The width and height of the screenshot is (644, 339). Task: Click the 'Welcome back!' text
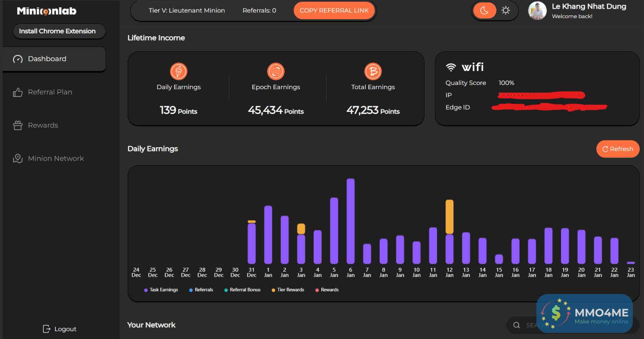pos(572,17)
